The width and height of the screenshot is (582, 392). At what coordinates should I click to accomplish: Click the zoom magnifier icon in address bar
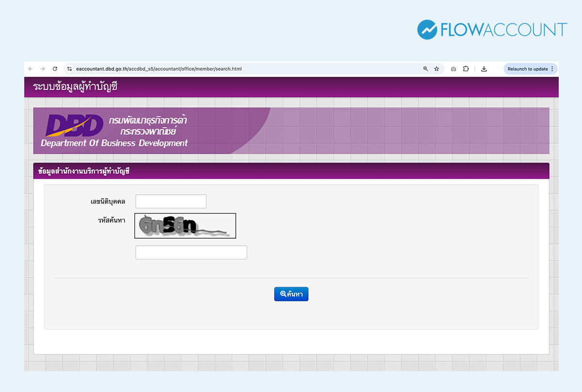coord(425,69)
